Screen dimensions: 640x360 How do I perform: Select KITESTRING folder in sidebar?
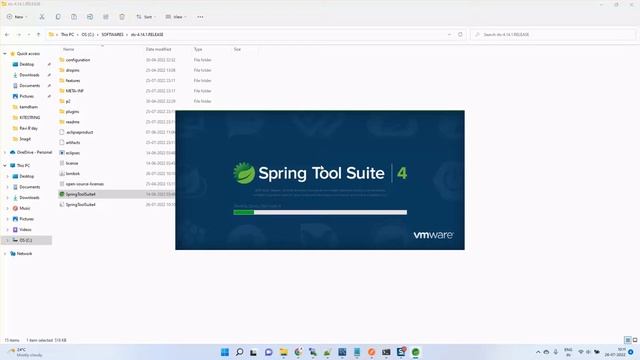pyautogui.click(x=30, y=118)
